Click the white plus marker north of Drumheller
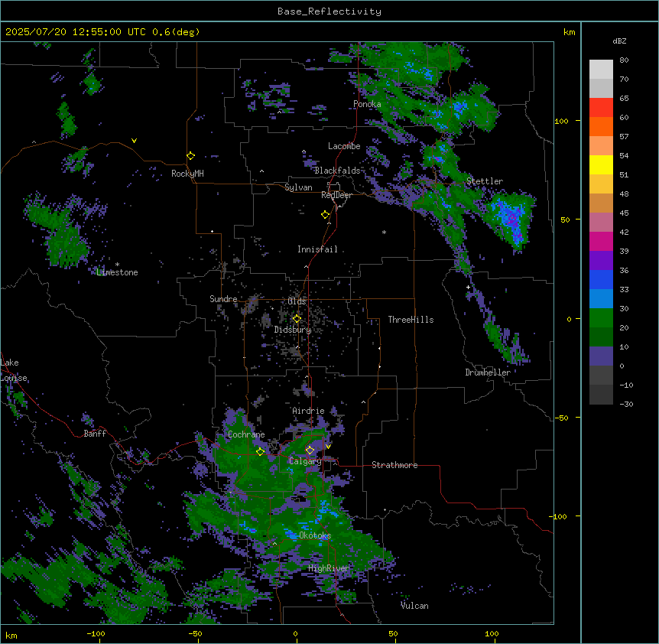The image size is (659, 644). (x=468, y=287)
